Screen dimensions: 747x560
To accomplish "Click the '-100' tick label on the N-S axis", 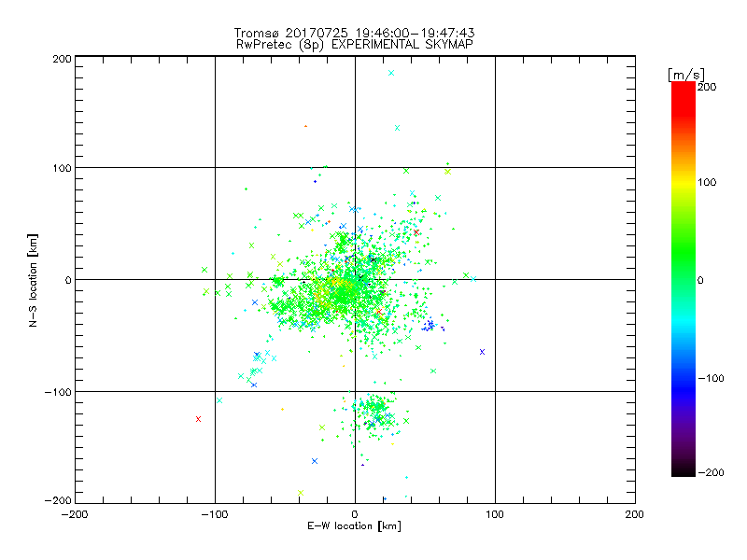I will (58, 392).
